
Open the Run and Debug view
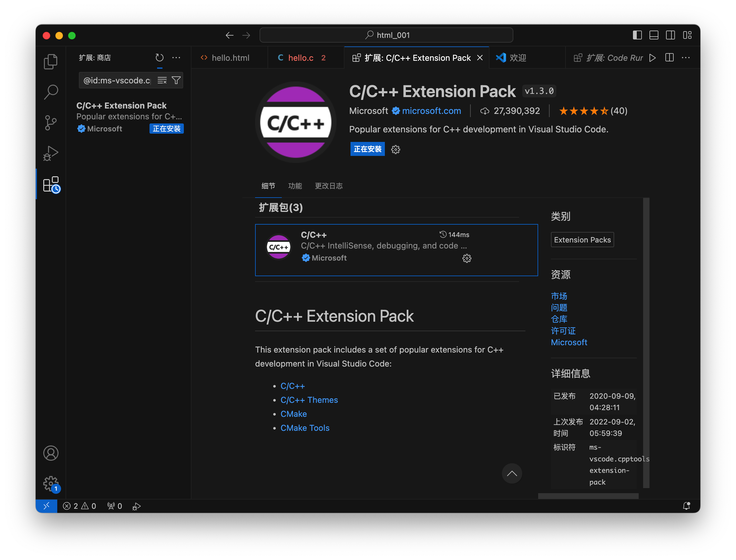(x=51, y=154)
